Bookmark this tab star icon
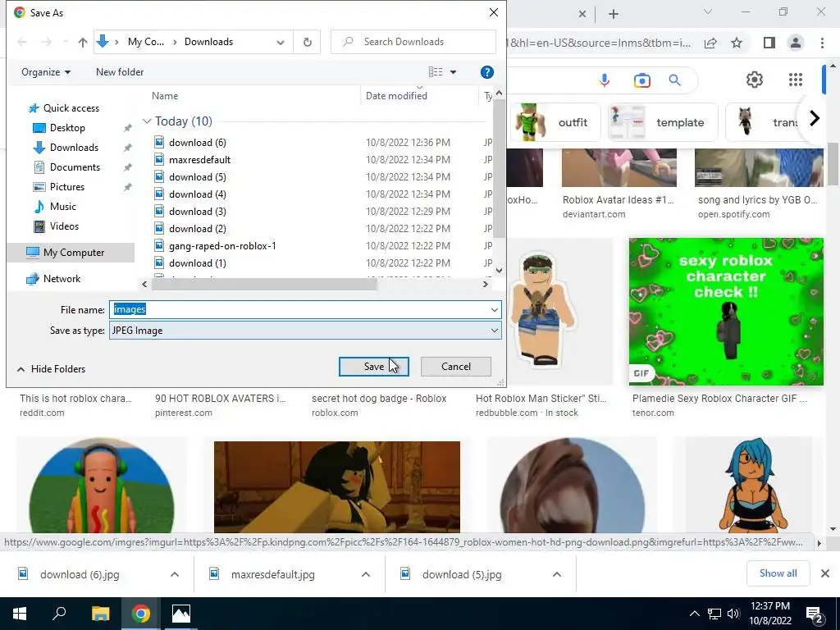This screenshot has height=630, width=840. coord(737,43)
